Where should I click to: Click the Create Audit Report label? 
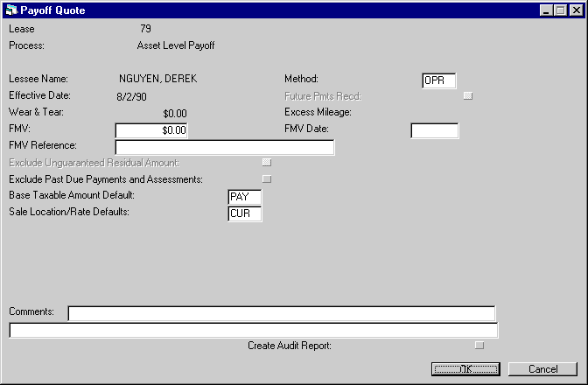290,346
